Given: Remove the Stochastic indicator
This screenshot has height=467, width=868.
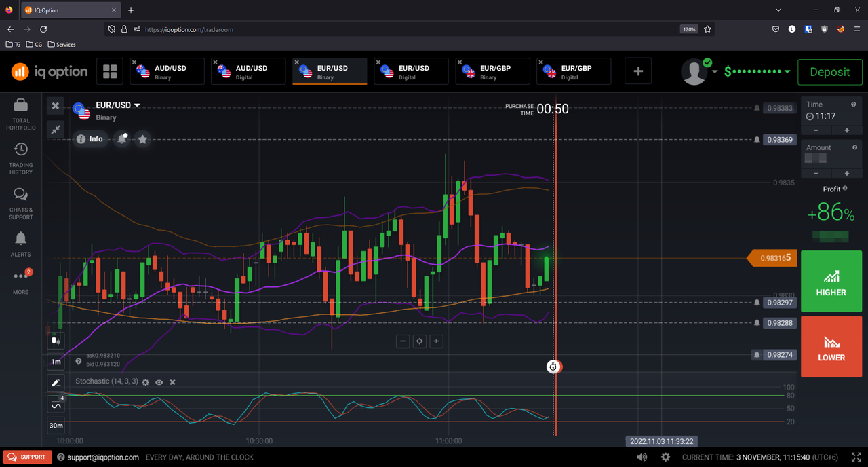Looking at the screenshot, I should point(172,382).
